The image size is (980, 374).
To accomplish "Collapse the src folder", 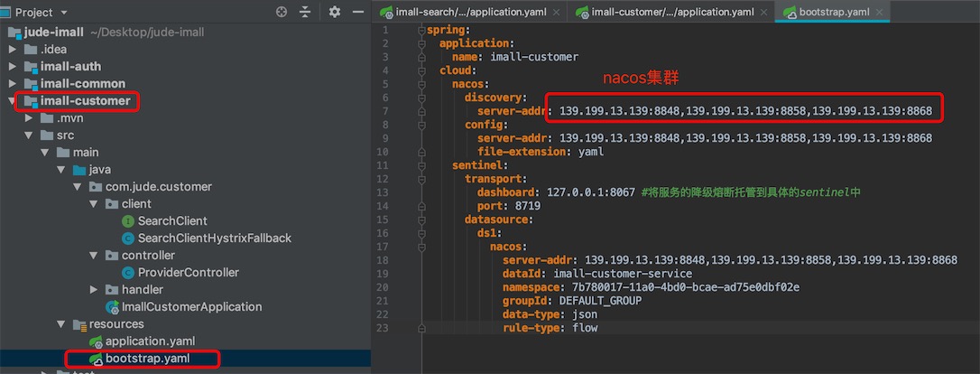I will click(x=29, y=136).
